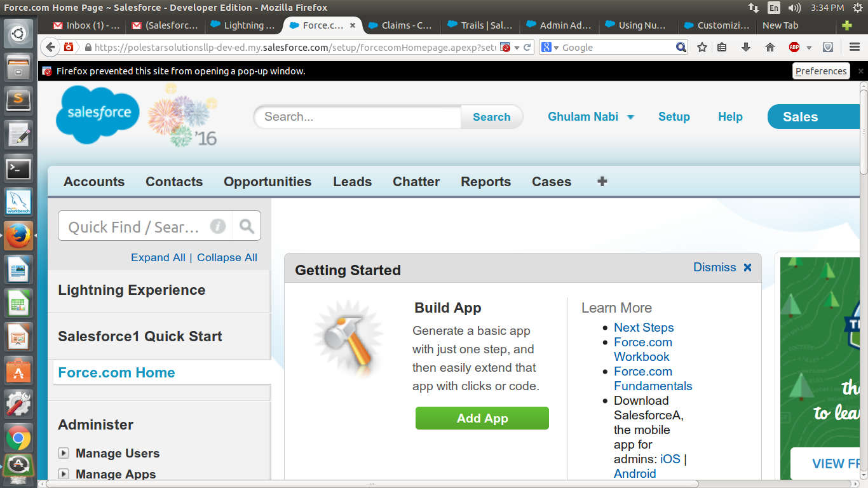The height and width of the screenshot is (488, 868).
Task: Open Salesforce1 Quick Start in sidebar
Action: click(140, 337)
